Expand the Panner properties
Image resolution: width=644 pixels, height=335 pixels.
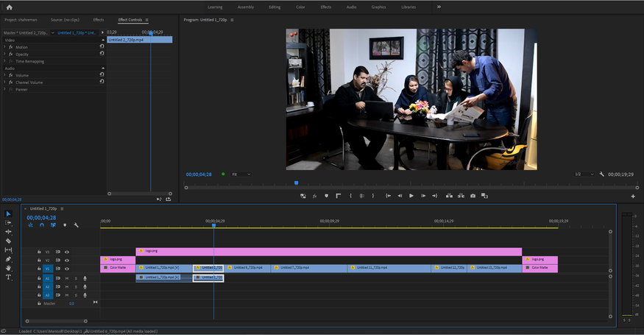(x=4, y=89)
